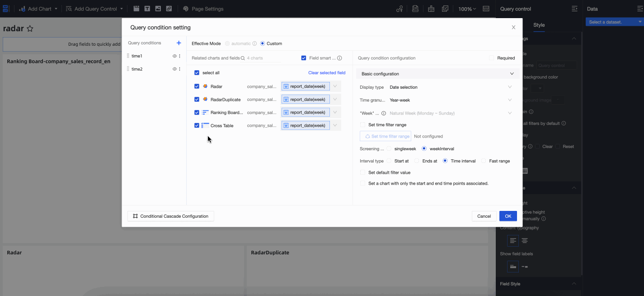Click the Cross Table chart icon
Image resolution: width=644 pixels, height=296 pixels.
205,125
